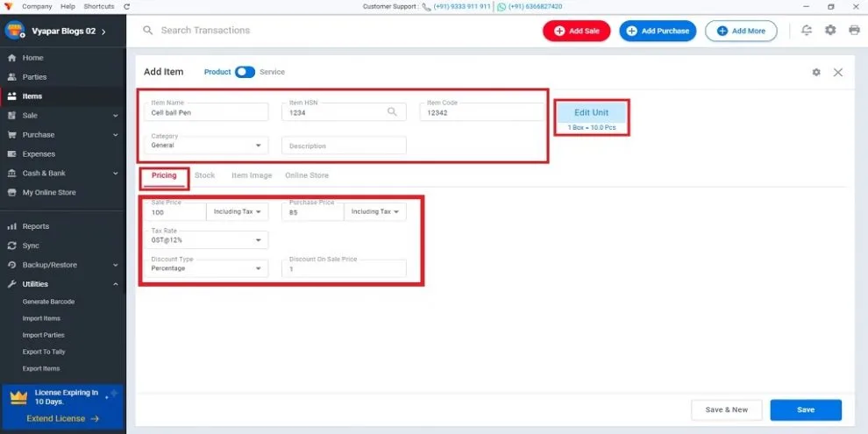868x434 pixels.
Task: Open the Help menu
Action: pos(68,7)
